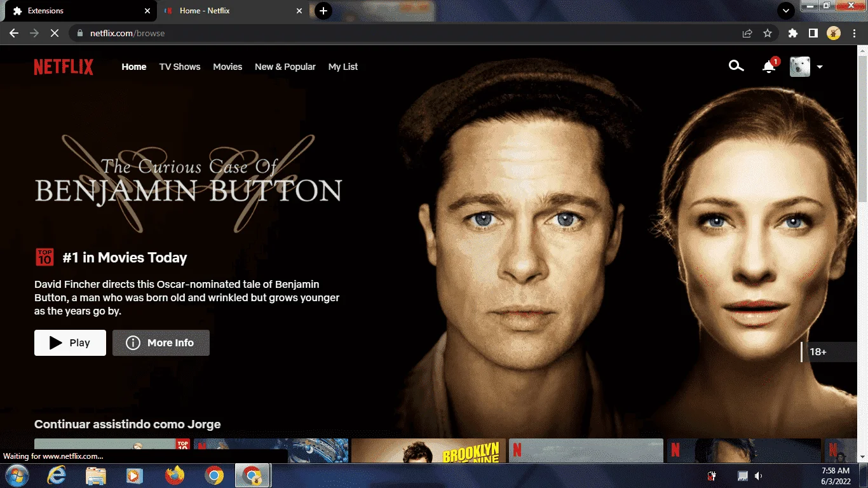Toggle Chrome side panel

pos(813,33)
